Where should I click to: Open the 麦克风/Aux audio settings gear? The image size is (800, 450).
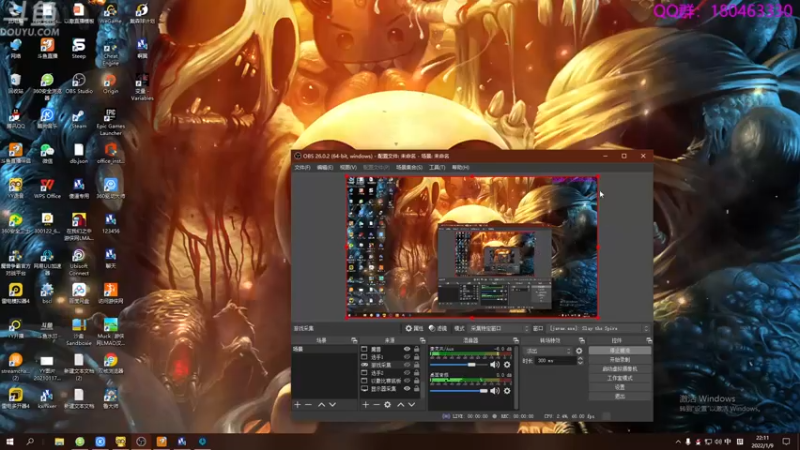507,365
